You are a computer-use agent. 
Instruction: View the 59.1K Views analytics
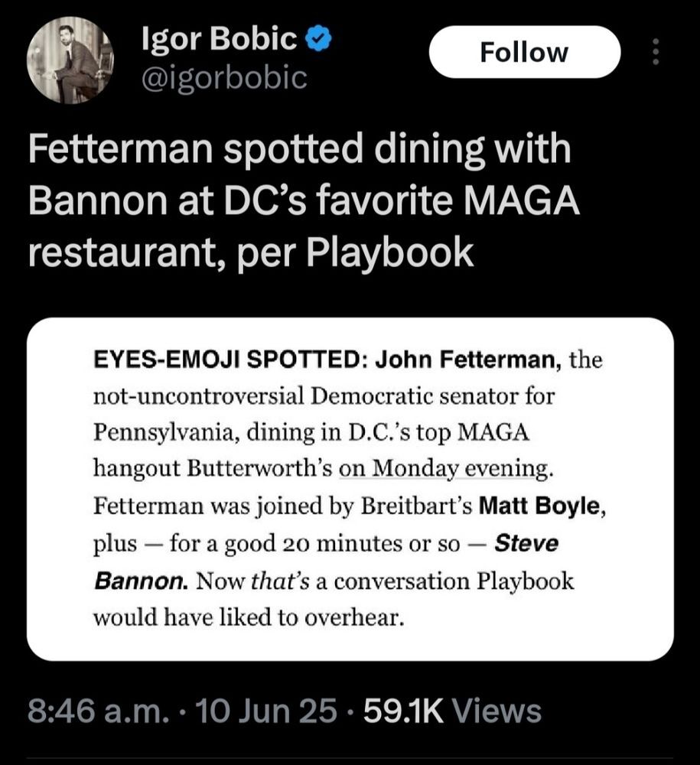click(453, 711)
